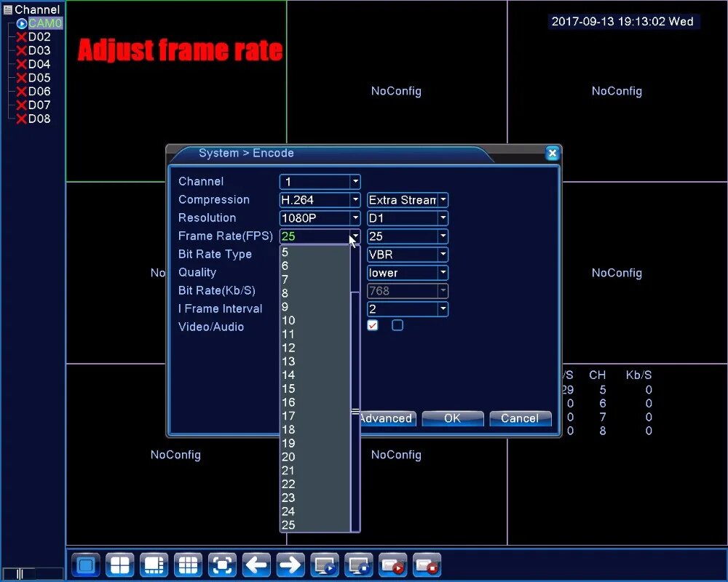This screenshot has width=728, height=582.
Task: Select D05 in the channel tree
Action: (x=39, y=78)
